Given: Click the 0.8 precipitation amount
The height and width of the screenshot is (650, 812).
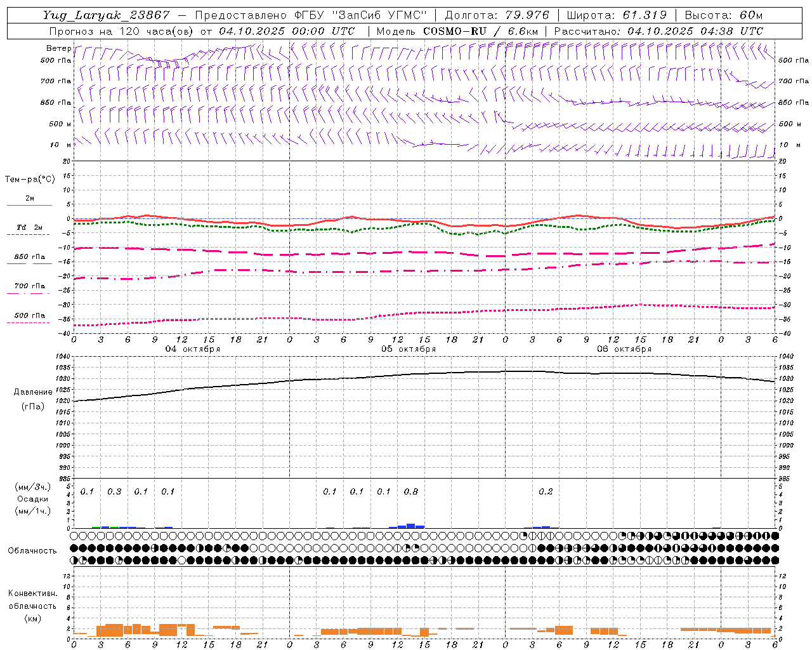Looking at the screenshot, I should [411, 492].
